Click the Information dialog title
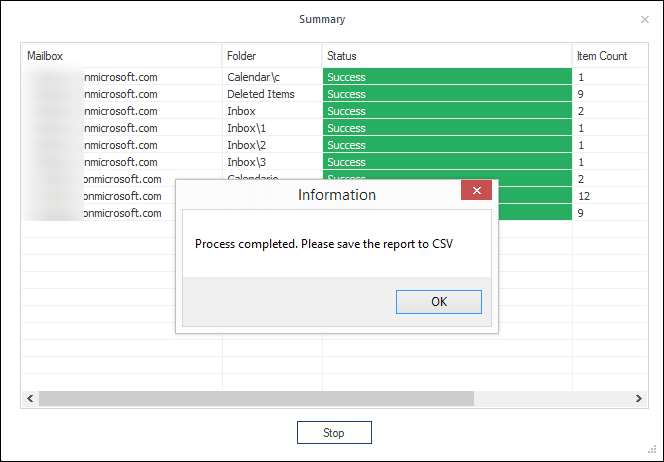Image resolution: width=664 pixels, height=462 pixels. [x=337, y=195]
